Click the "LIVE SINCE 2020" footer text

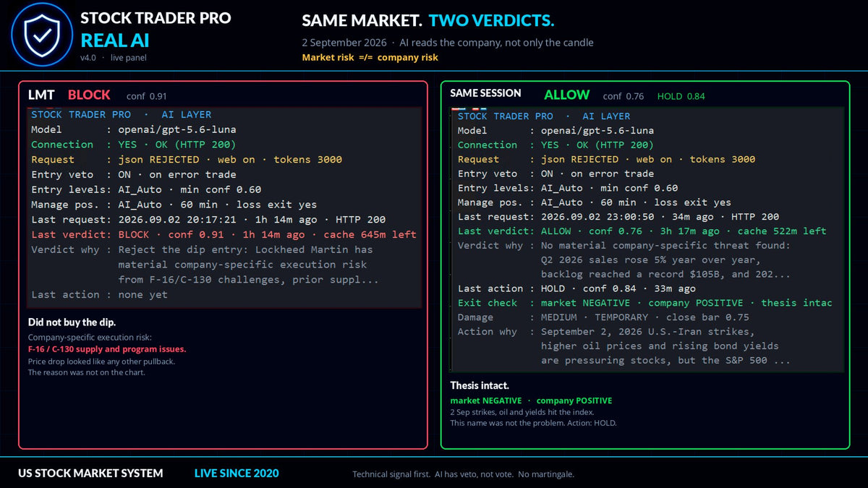coord(237,474)
